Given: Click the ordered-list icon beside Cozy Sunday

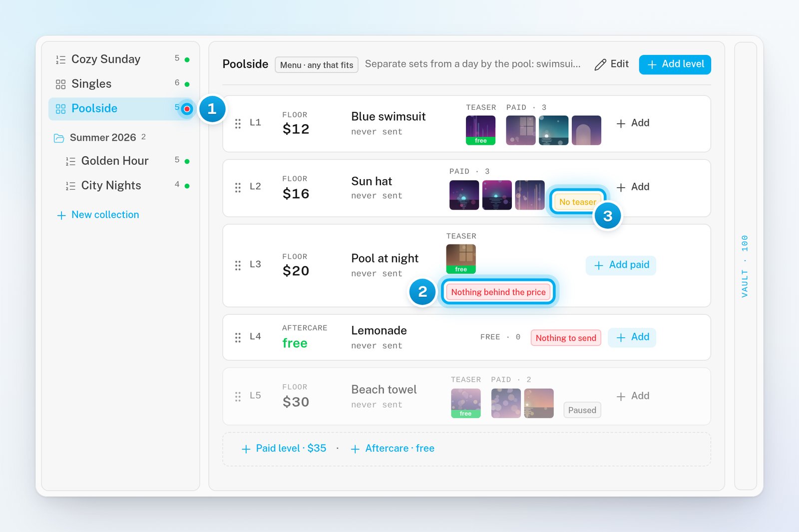Looking at the screenshot, I should click(60, 60).
